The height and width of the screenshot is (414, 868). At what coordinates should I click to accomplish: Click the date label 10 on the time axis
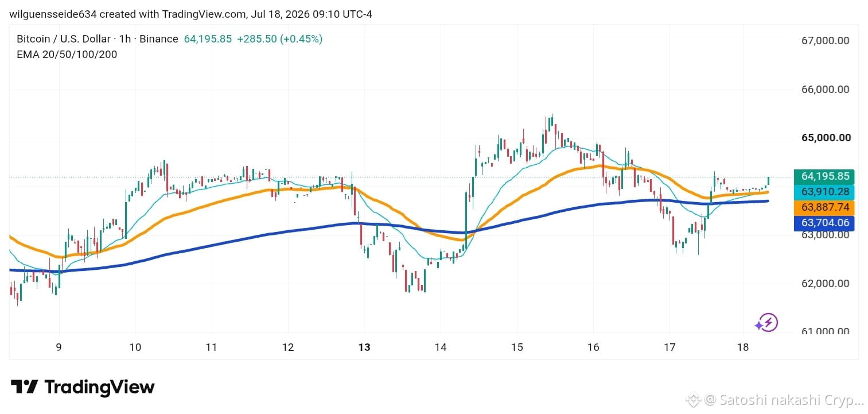coord(135,347)
